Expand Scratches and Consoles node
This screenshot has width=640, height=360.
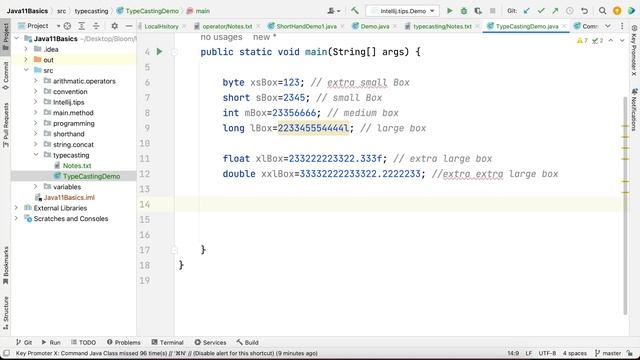pyautogui.click(x=16, y=218)
